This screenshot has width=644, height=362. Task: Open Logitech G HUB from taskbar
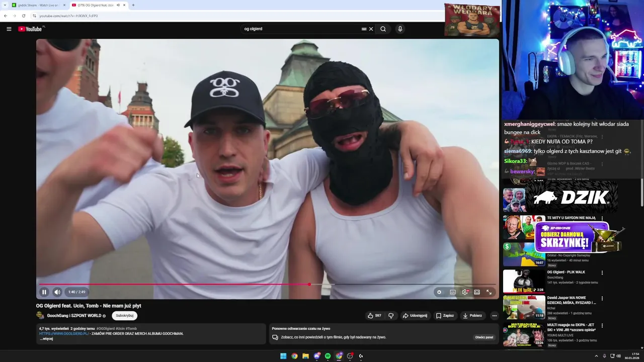[x=361, y=356]
